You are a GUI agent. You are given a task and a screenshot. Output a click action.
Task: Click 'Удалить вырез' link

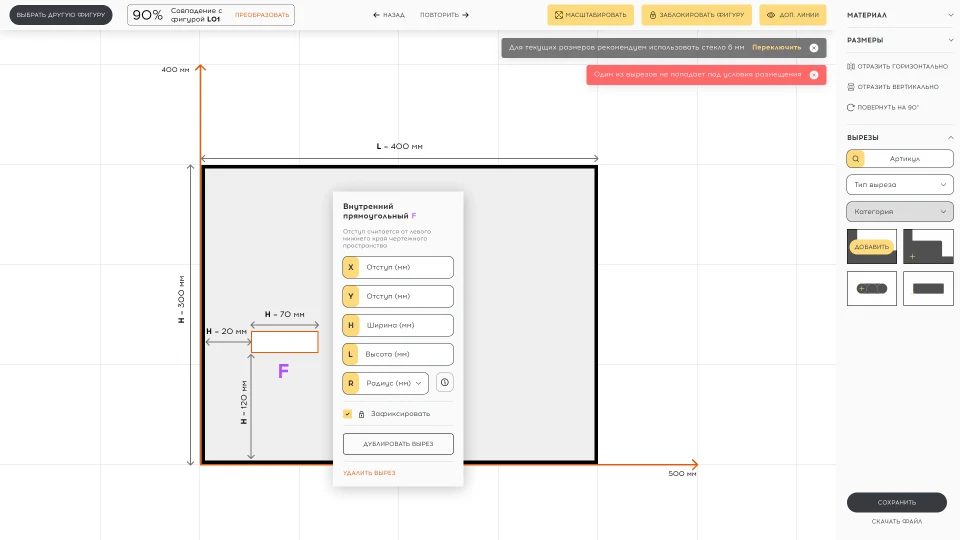click(369, 473)
